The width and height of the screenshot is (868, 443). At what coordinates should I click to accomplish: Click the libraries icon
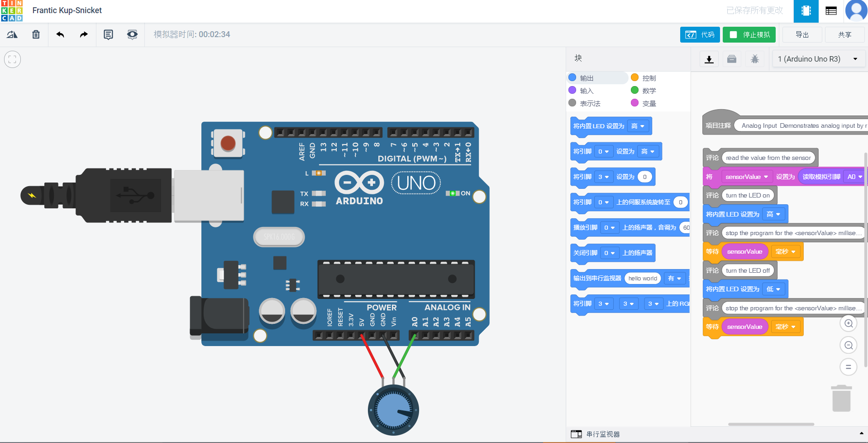[x=732, y=59]
